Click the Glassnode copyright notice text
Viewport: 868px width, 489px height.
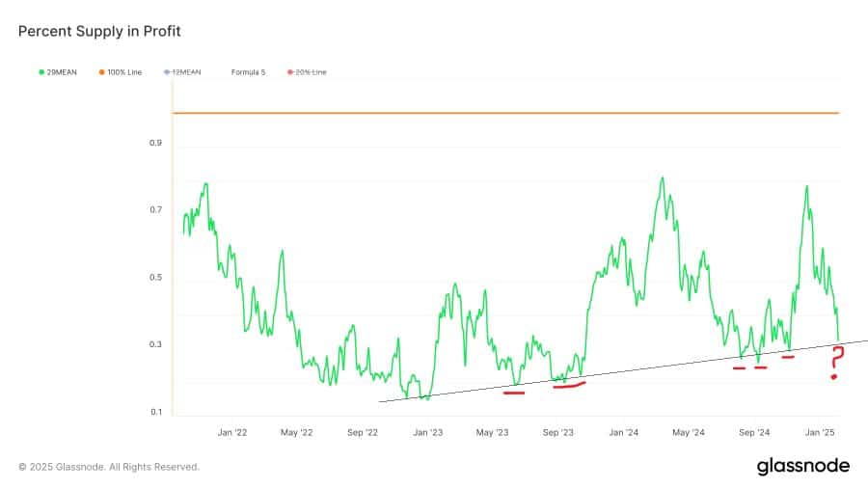[109, 467]
